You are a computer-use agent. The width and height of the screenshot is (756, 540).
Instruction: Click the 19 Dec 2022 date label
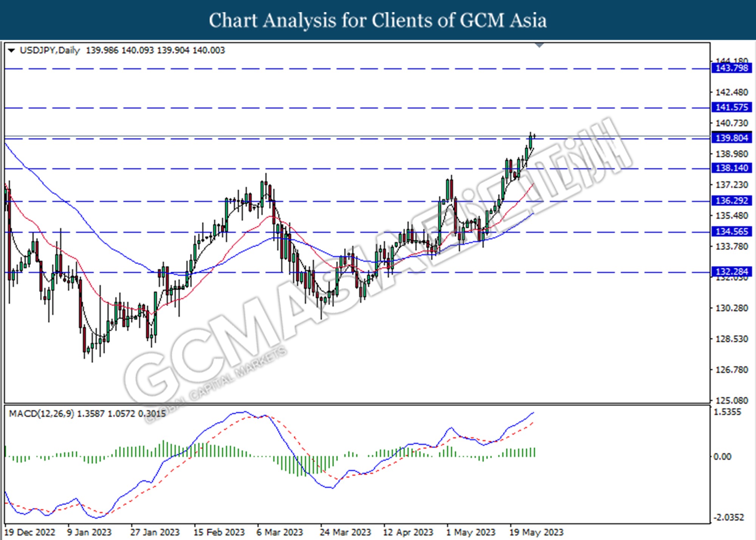(30, 532)
